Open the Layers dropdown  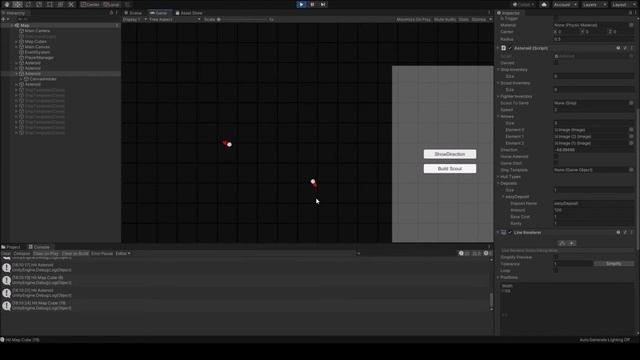(594, 4)
